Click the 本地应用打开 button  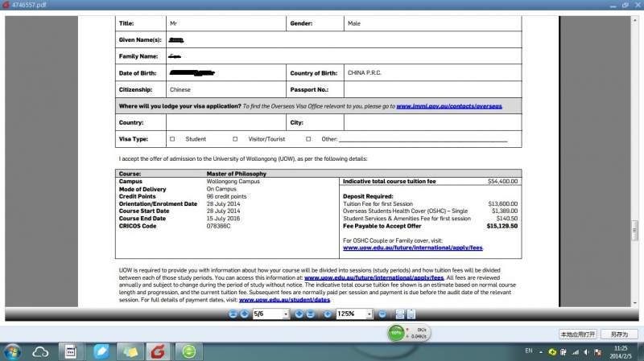coord(578,334)
